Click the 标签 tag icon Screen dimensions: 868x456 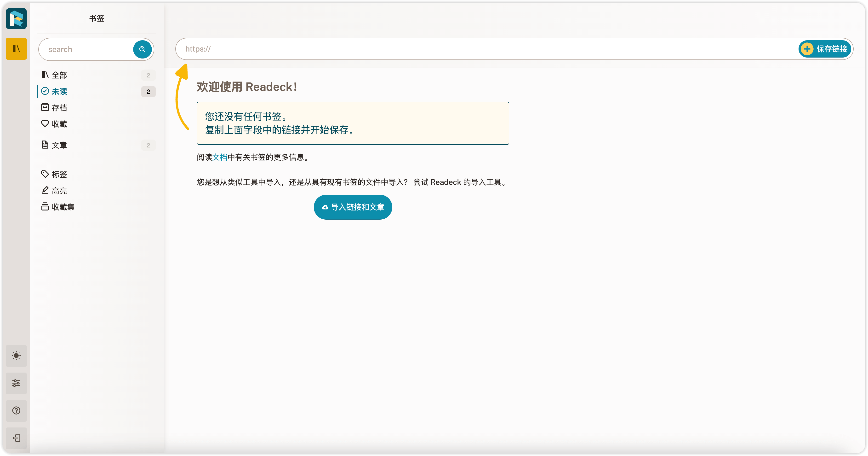tap(45, 174)
